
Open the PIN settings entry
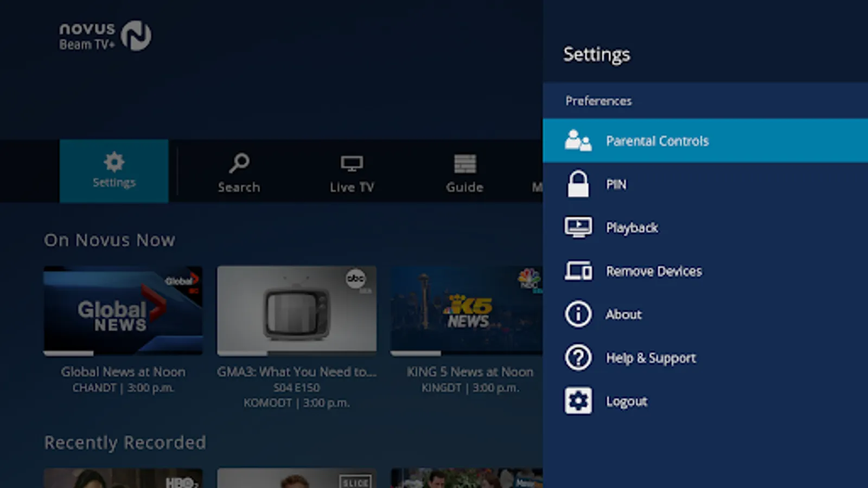(x=705, y=184)
